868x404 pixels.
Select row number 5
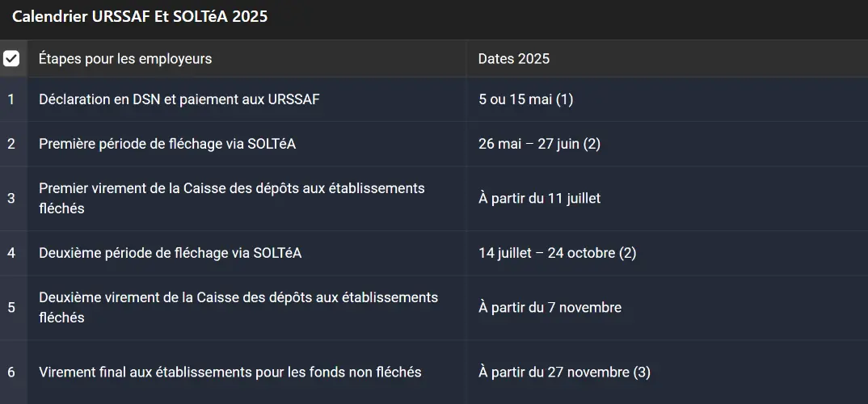point(11,307)
